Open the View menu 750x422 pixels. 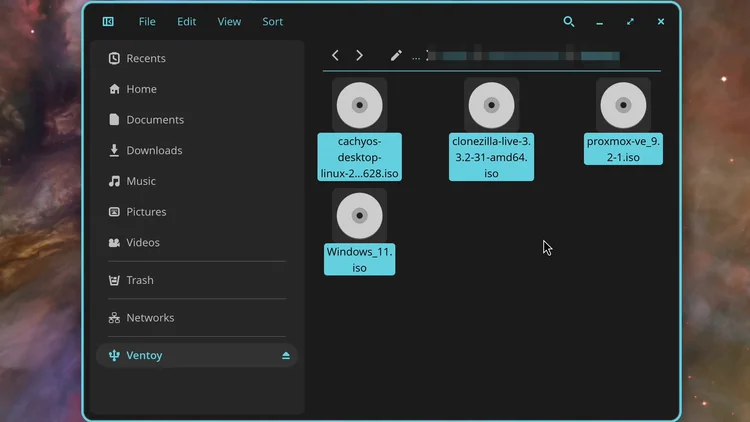tap(229, 22)
